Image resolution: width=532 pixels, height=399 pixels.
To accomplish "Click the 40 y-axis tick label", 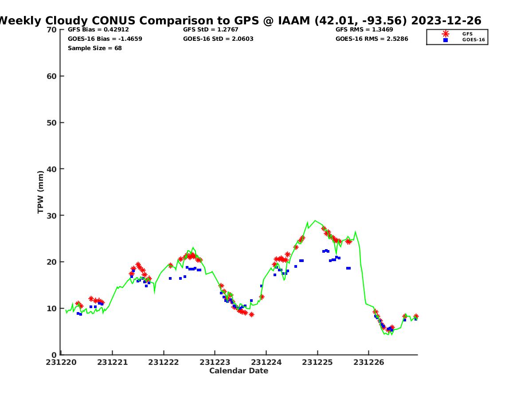I will click(x=51, y=169).
